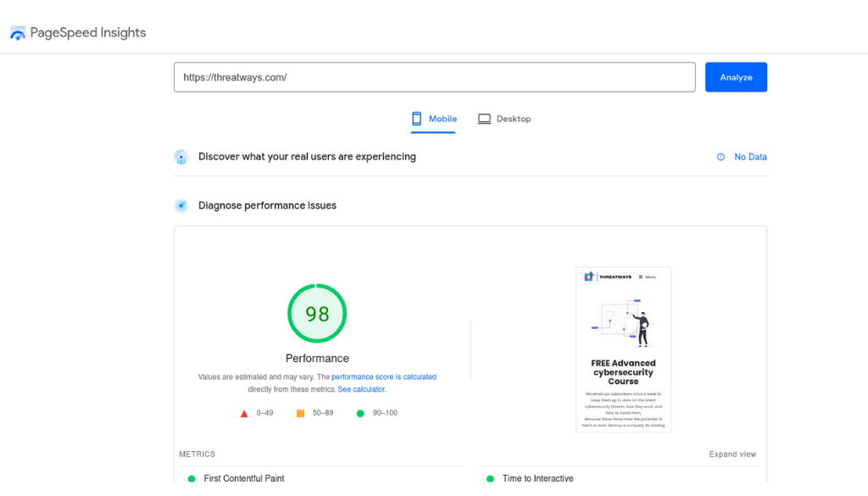Switch to the Mobile tab
The width and height of the screenshot is (868, 496).
pos(433,119)
